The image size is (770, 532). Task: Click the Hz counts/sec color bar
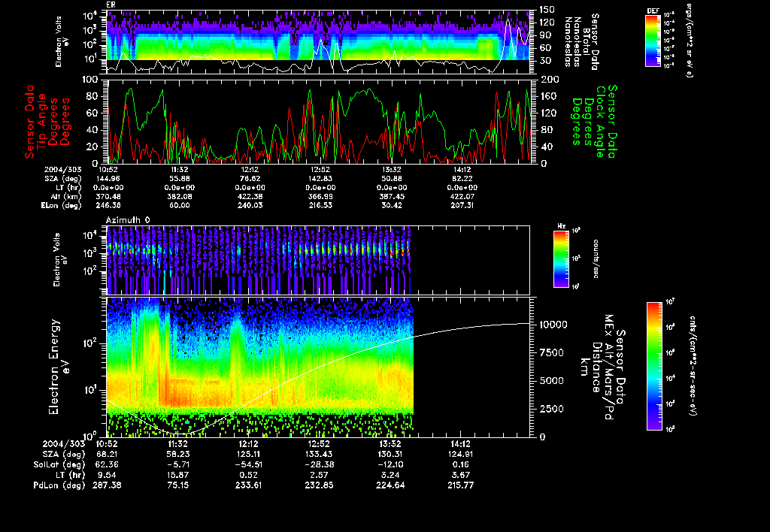[x=561, y=258]
